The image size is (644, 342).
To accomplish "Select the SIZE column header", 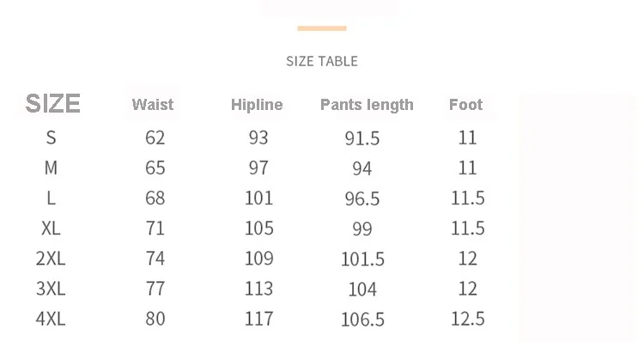I will point(52,103).
